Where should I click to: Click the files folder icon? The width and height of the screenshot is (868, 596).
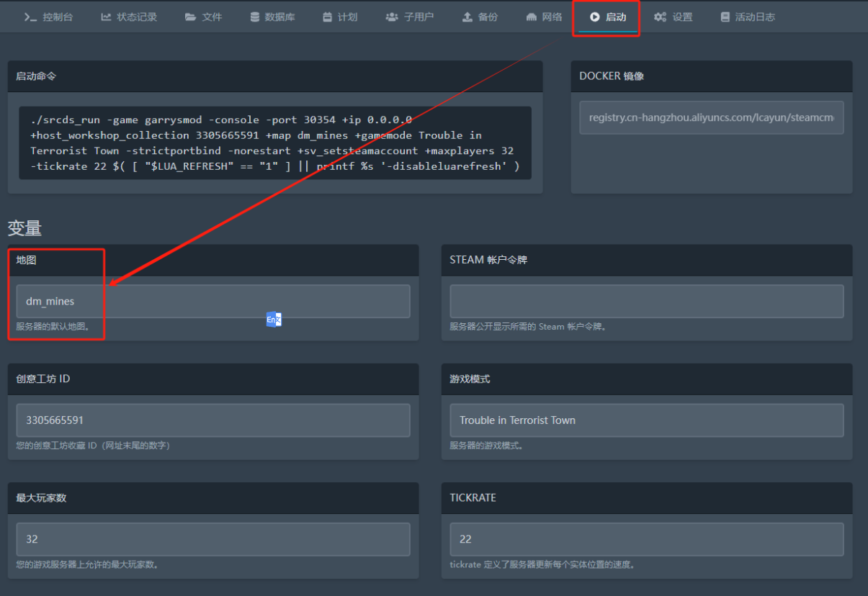[x=190, y=17]
